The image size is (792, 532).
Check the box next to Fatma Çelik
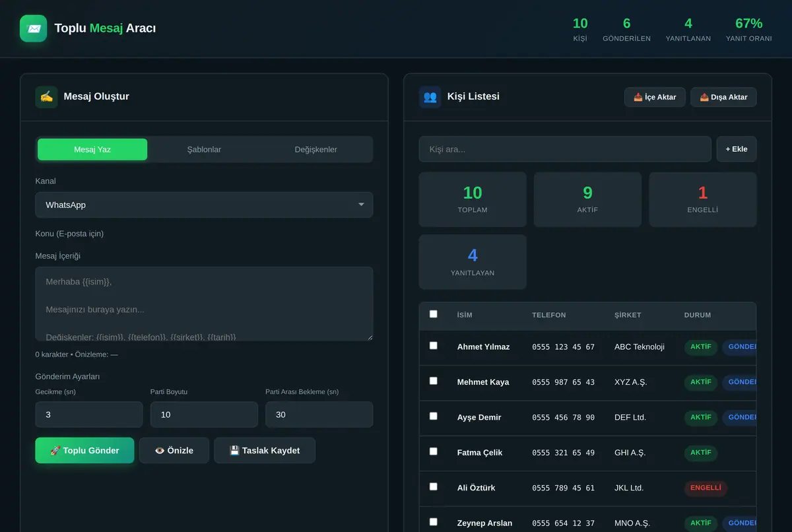pos(433,451)
